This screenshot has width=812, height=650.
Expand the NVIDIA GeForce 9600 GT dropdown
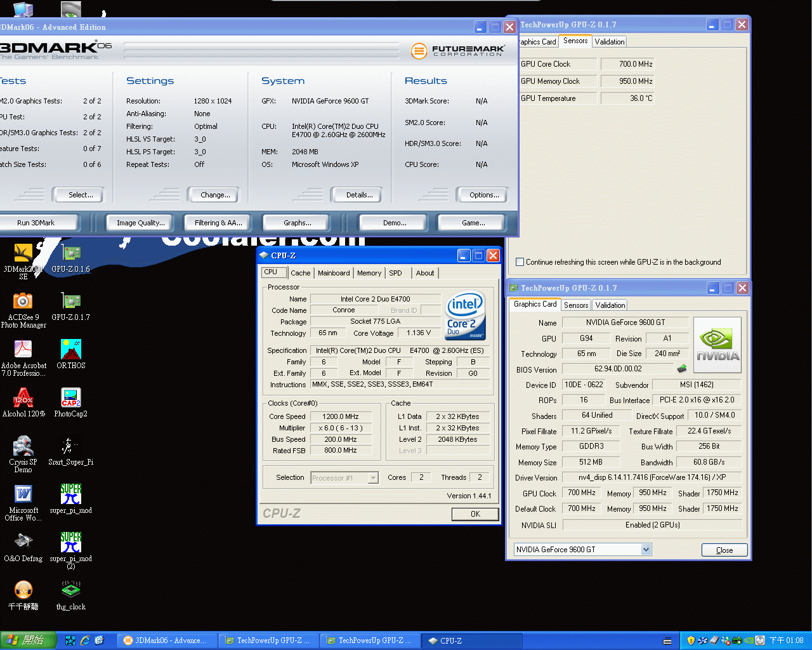coord(646,550)
